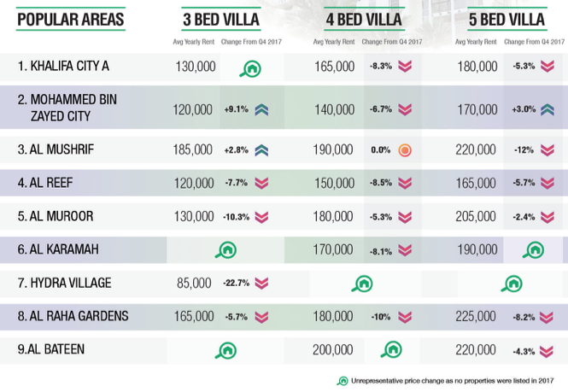Click Al Raha Gardens 5 bed down arrow

tap(547, 317)
